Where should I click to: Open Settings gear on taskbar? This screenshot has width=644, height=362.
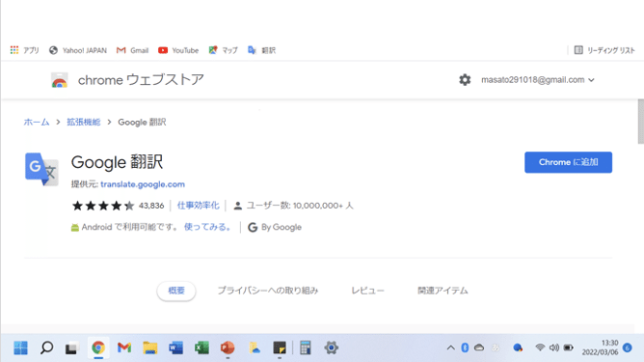tap(331, 348)
